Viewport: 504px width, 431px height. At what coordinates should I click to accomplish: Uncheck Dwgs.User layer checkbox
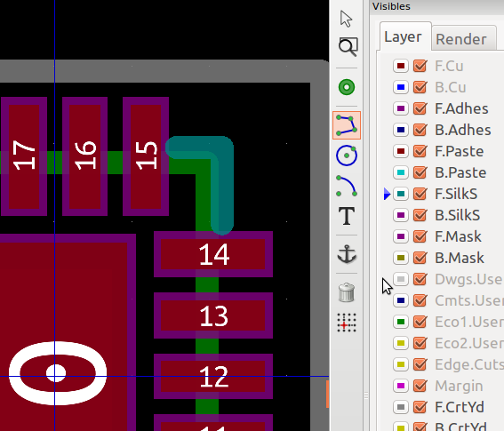(x=420, y=279)
